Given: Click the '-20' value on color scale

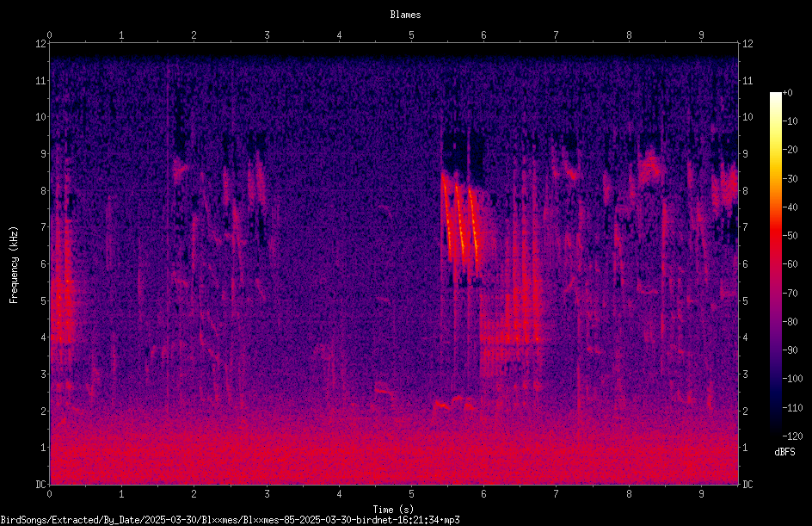Looking at the screenshot, I should [x=790, y=150].
